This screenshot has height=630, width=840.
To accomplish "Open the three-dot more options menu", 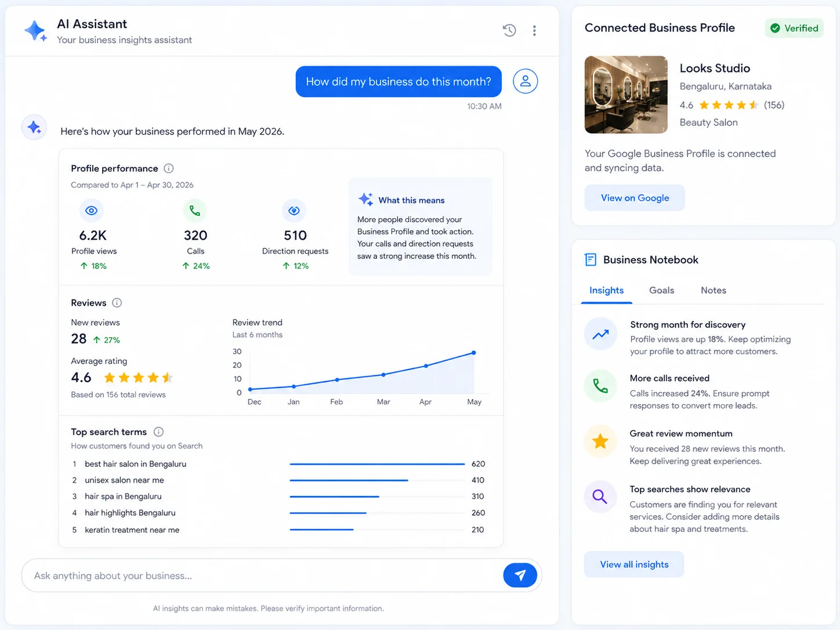I will pyautogui.click(x=534, y=31).
